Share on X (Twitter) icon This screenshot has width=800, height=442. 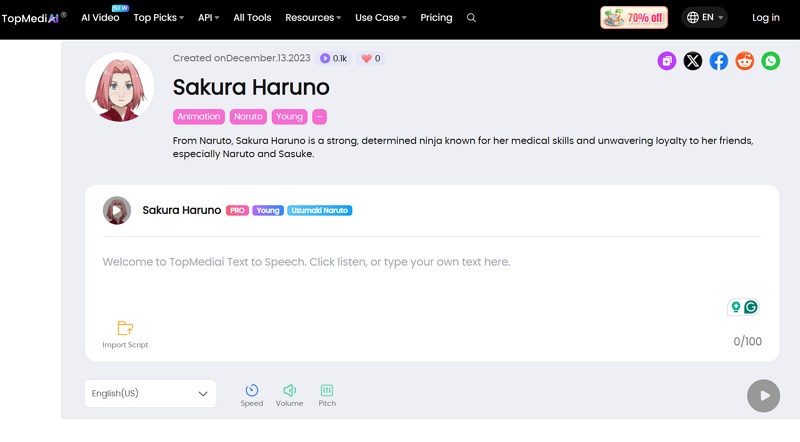coord(693,61)
